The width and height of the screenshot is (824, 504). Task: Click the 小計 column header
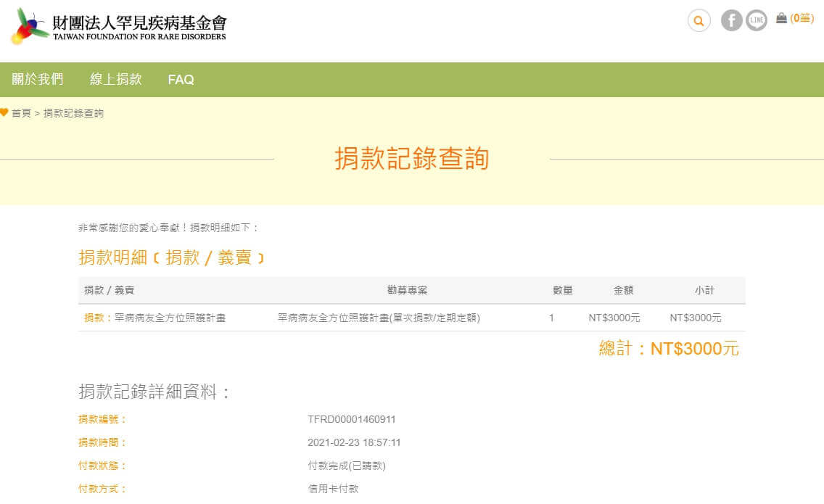pyautogui.click(x=704, y=290)
